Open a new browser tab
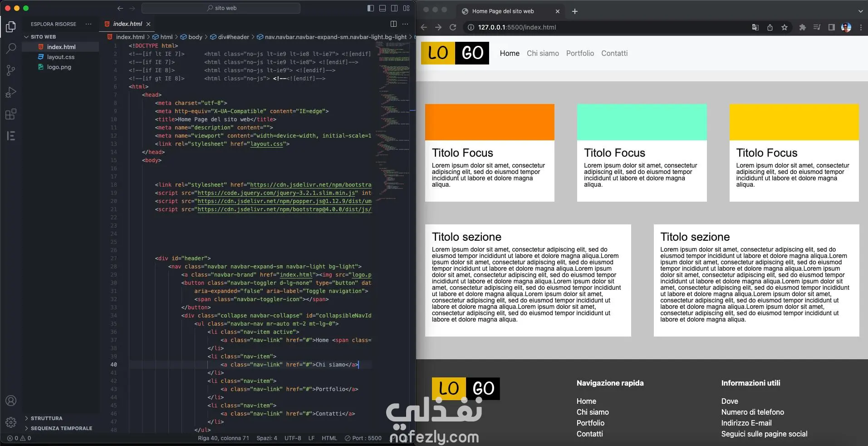 pos(575,11)
